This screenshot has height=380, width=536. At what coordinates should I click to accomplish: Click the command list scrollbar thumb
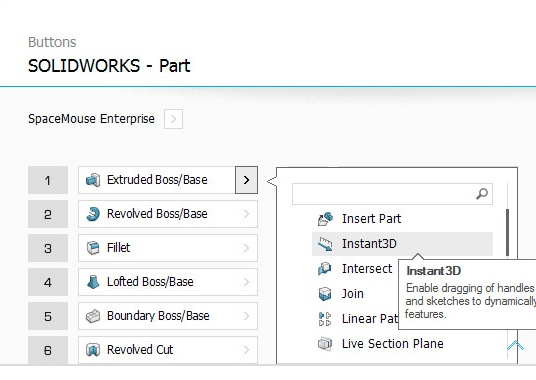(508, 232)
